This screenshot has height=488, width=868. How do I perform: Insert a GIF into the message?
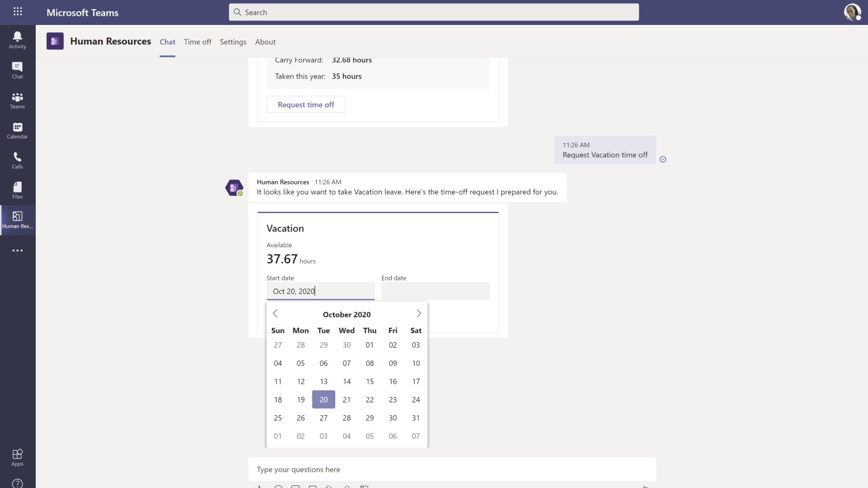click(296, 486)
